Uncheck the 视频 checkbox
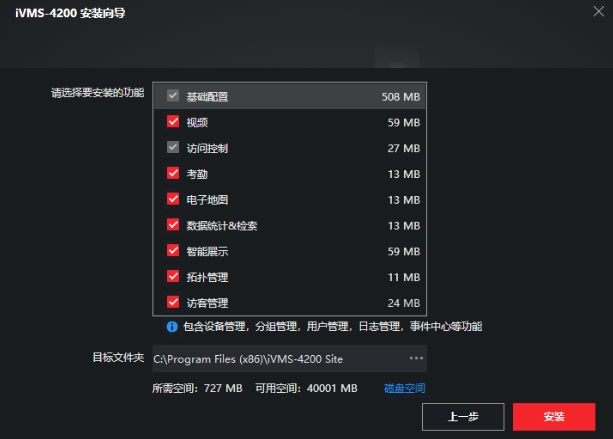Viewport: 613px width, 439px height. coord(173,122)
